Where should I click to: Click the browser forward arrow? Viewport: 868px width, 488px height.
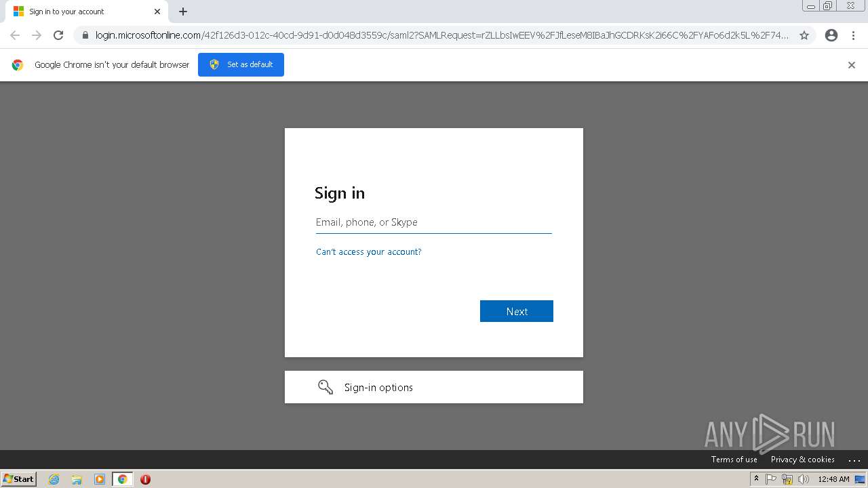coord(37,35)
